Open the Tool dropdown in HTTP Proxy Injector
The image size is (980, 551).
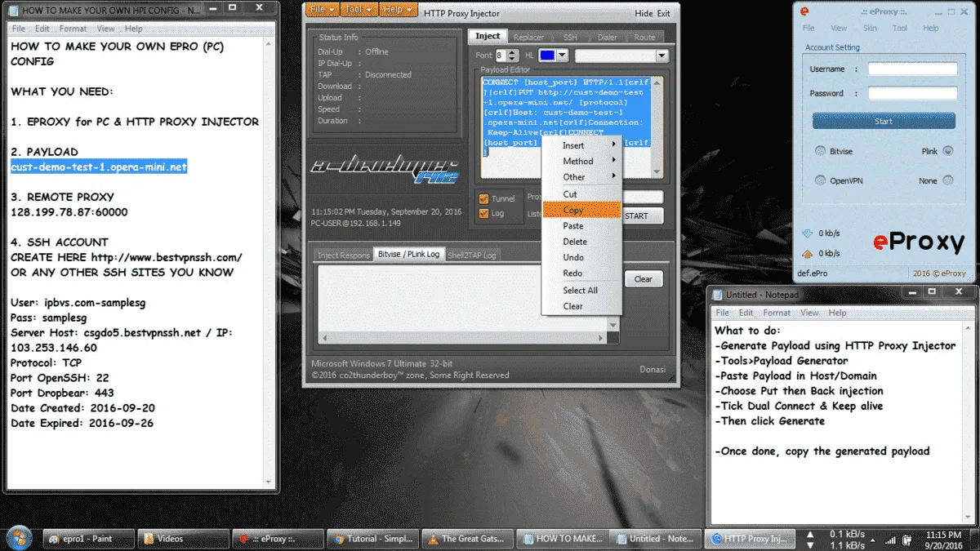(360, 11)
